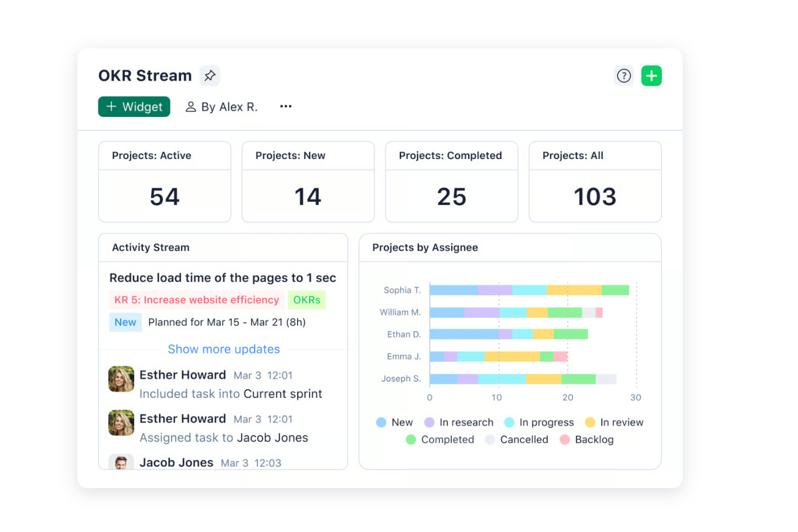Click Joseph S.'s grey Cancelled bar segment
The height and width of the screenshot is (532, 798).
(606, 379)
